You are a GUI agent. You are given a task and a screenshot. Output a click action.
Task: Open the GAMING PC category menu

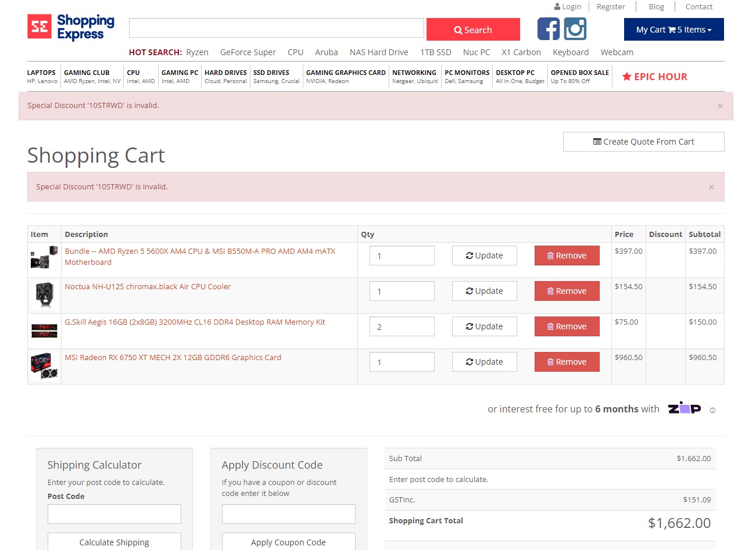tap(180, 76)
